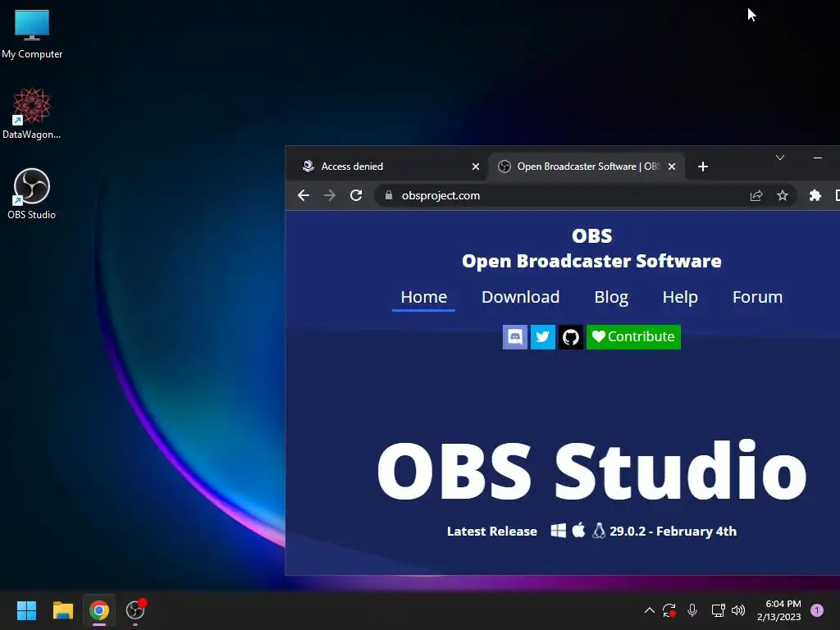Click the Apple logo in Latest Release
Viewport: 840px width, 630px height.
[x=578, y=531]
